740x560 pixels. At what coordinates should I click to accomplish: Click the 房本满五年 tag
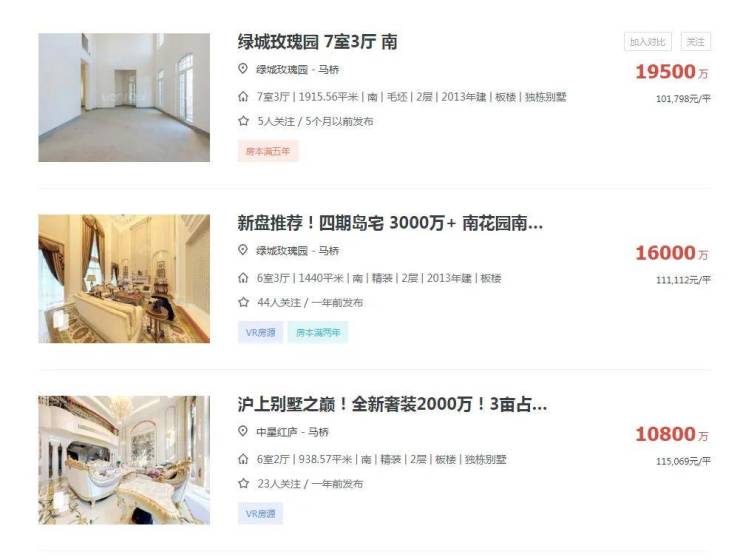268,151
